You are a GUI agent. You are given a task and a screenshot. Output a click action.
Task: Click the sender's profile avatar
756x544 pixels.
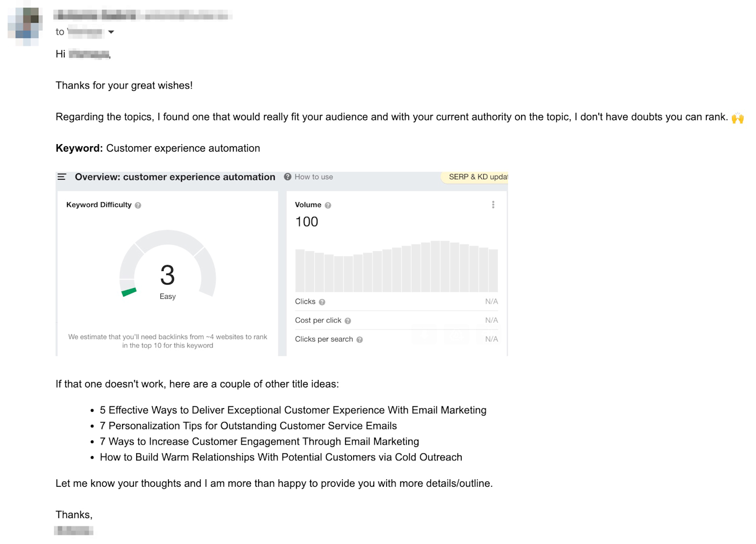(25, 25)
